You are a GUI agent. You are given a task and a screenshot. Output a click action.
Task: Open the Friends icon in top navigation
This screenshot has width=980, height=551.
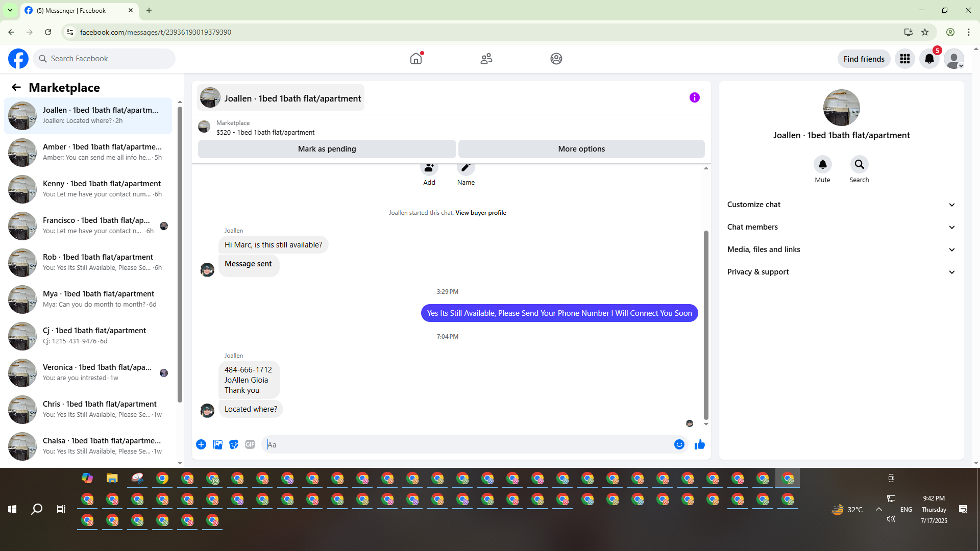[486, 59]
